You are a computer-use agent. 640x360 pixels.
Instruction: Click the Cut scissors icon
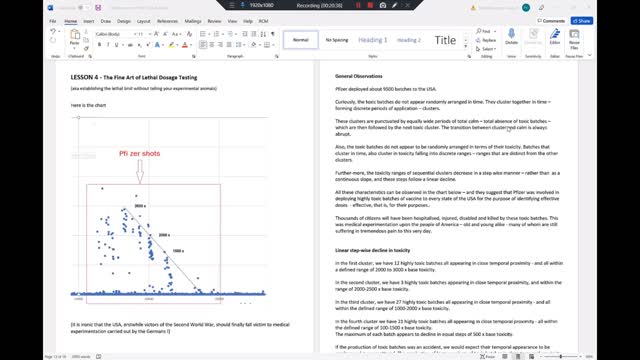pyautogui.click(x=86, y=31)
